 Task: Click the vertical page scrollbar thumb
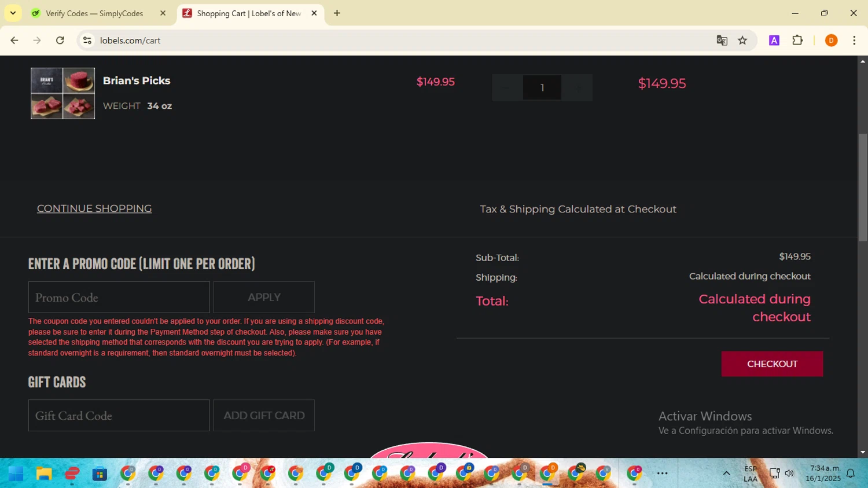(x=863, y=187)
